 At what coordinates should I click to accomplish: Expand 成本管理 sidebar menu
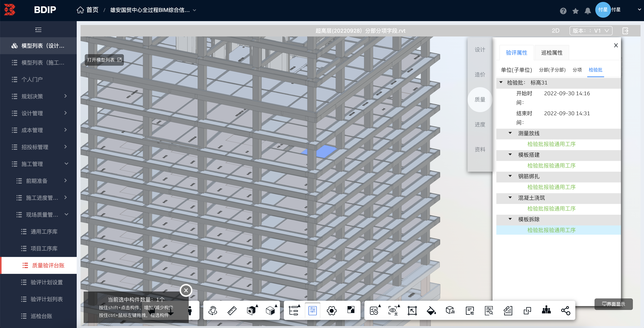(x=38, y=130)
